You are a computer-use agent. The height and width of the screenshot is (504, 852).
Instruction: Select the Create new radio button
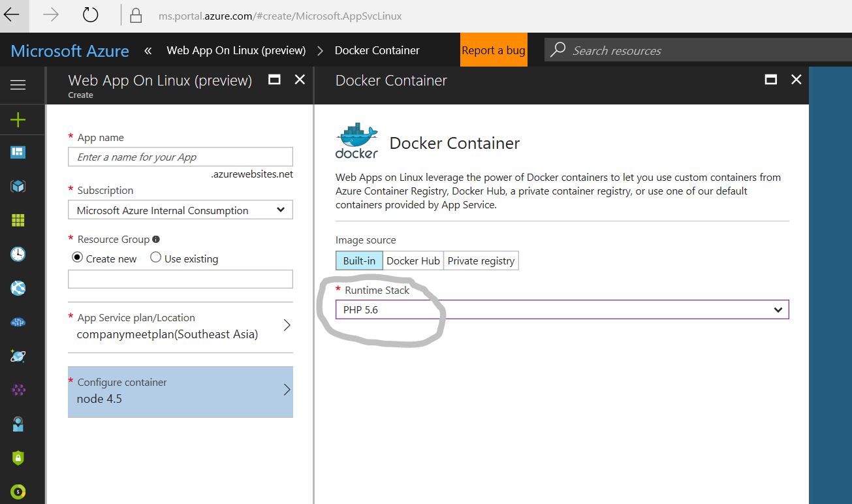click(78, 258)
